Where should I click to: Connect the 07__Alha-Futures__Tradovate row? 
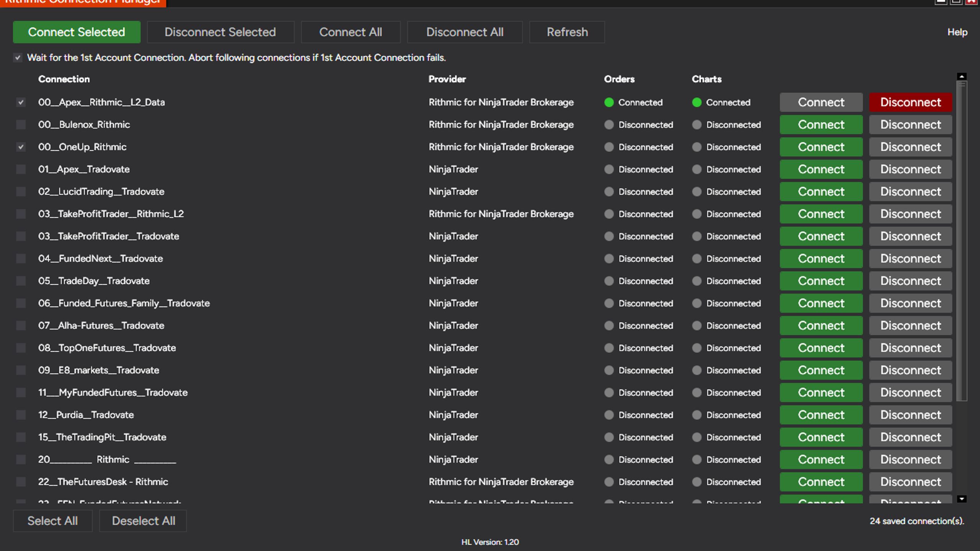[821, 326]
